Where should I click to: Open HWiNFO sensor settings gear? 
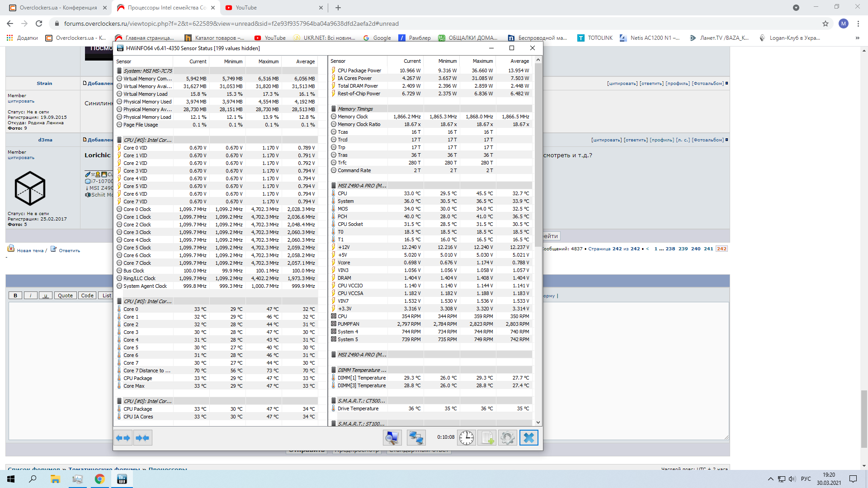(507, 438)
